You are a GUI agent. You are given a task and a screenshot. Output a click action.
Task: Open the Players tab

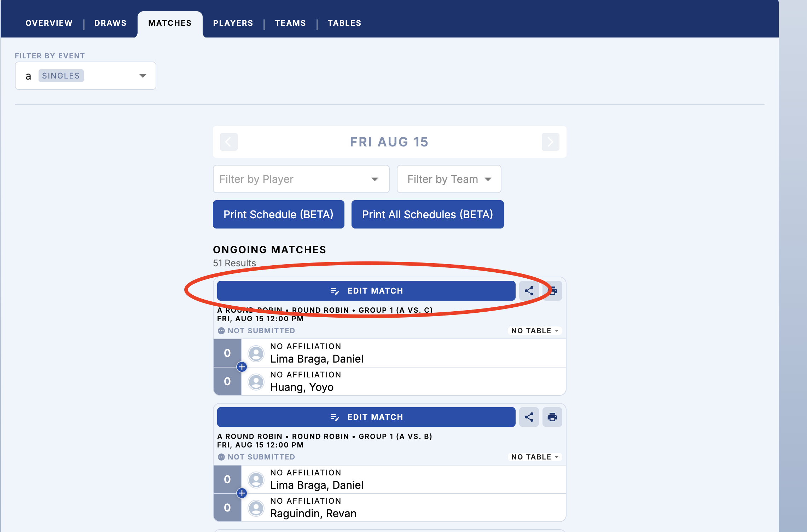click(233, 23)
